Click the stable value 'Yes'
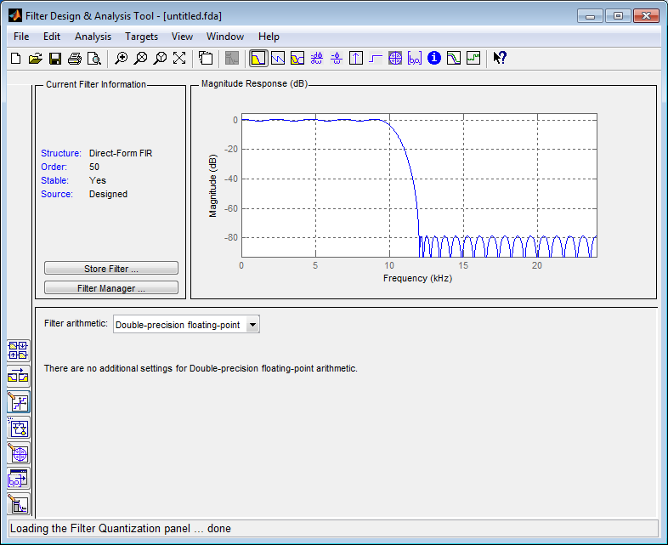Viewport: 668px width, 545px height. pyautogui.click(x=98, y=181)
